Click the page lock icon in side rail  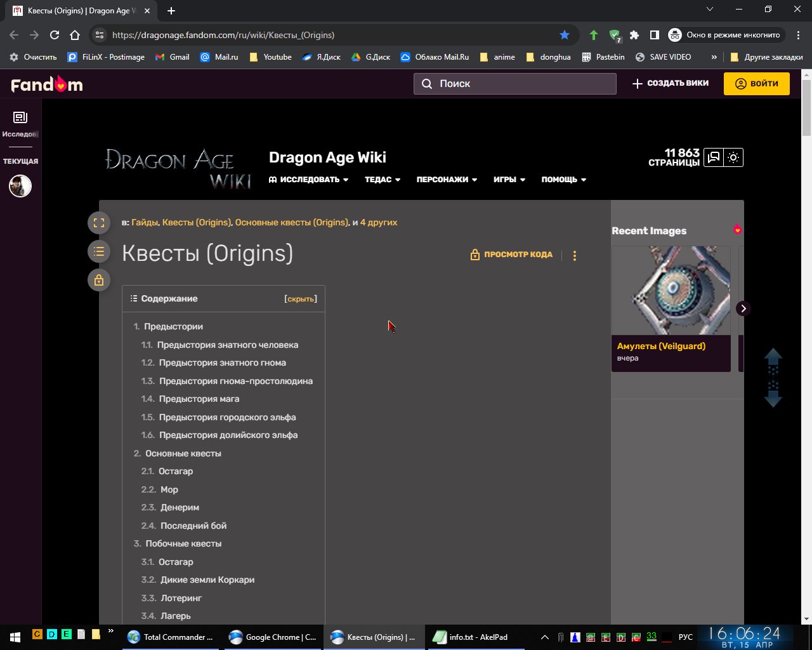tap(98, 280)
